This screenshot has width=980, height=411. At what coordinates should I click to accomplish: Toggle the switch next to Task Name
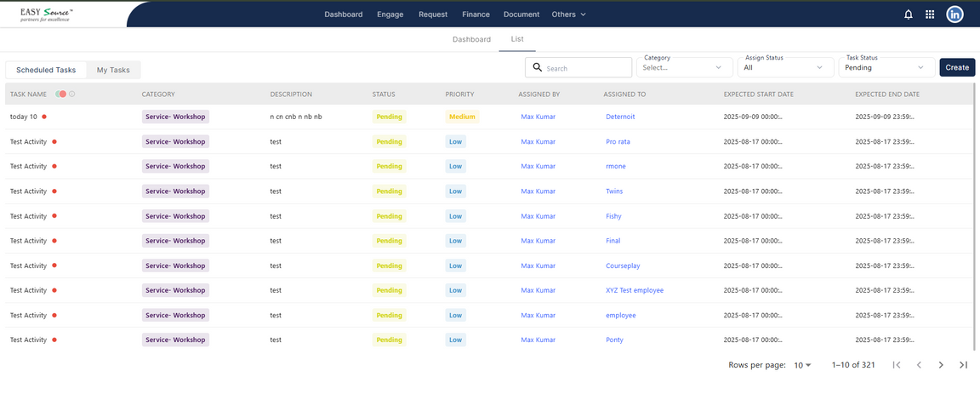61,94
